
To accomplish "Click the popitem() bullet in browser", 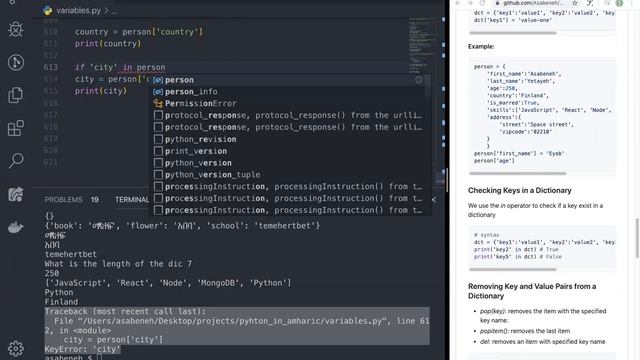I will (525, 331).
